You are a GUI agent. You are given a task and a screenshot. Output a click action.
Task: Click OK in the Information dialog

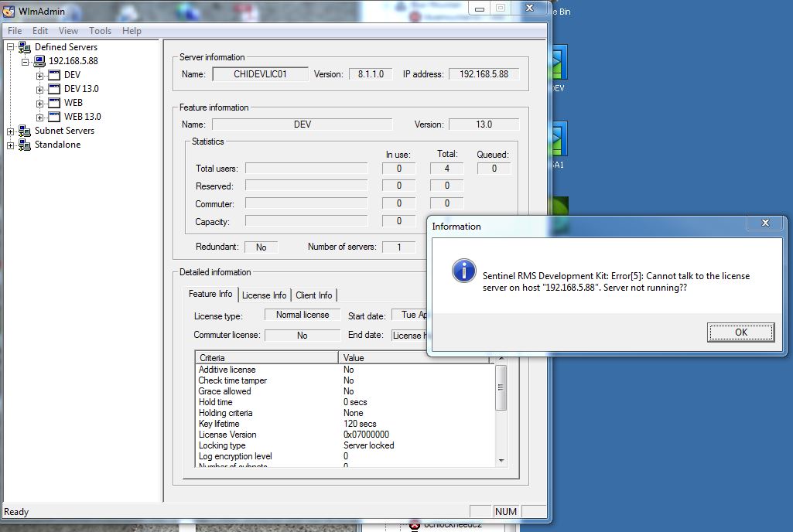click(x=741, y=332)
